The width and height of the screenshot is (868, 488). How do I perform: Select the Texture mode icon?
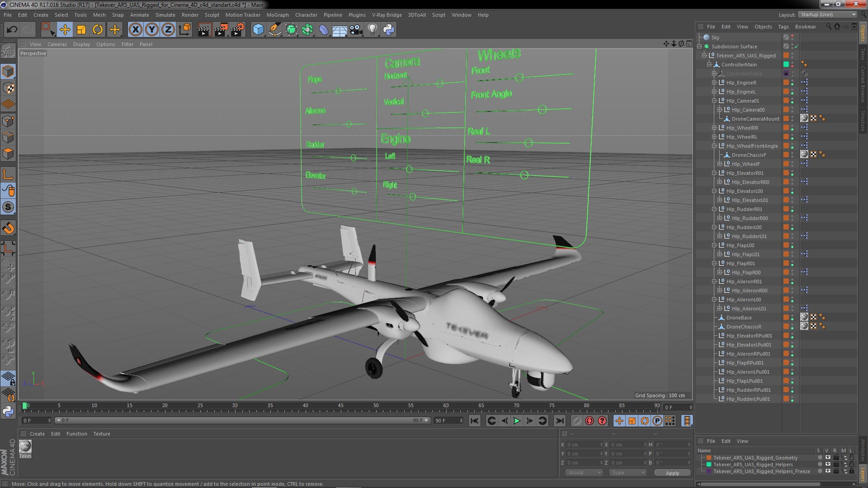pyautogui.click(x=8, y=88)
